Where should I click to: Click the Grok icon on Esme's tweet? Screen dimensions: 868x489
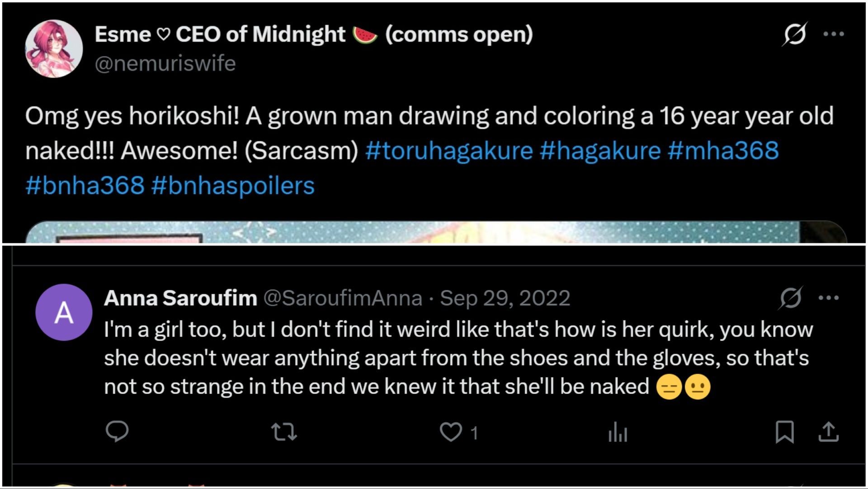click(x=794, y=34)
